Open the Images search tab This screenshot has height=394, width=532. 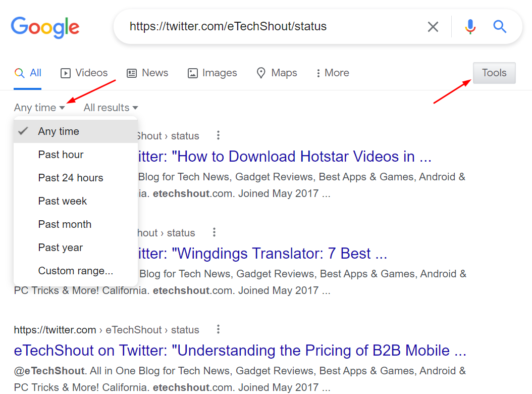click(x=212, y=73)
